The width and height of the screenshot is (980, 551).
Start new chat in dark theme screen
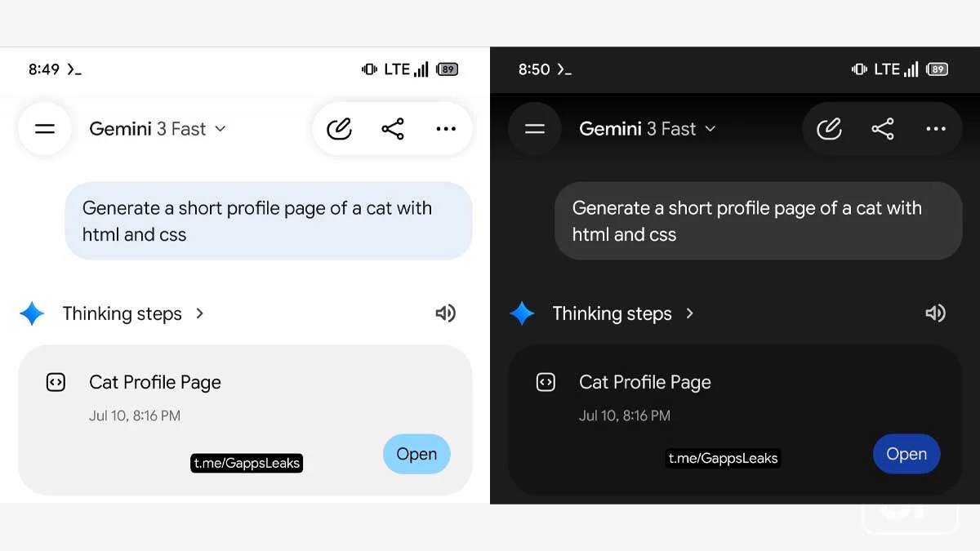829,129
